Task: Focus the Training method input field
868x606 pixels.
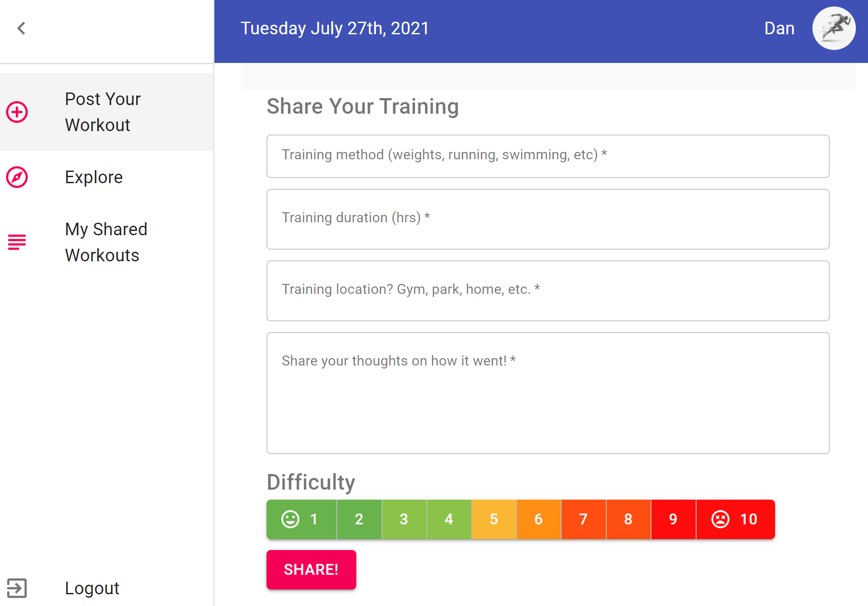Action: (548, 156)
